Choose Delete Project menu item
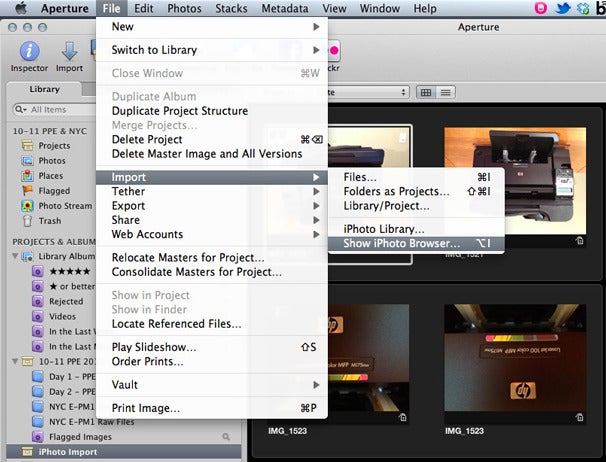This screenshot has width=606, height=462. (x=212, y=140)
